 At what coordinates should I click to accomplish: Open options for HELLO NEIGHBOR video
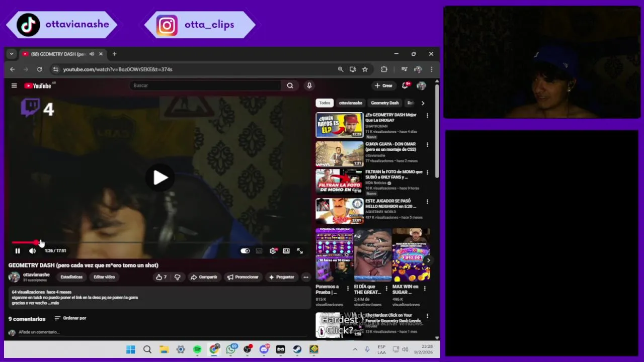(427, 202)
